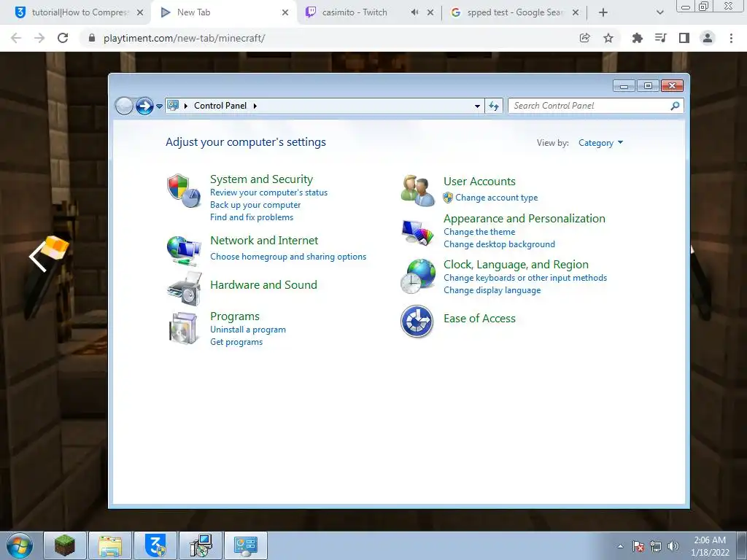This screenshot has height=560, width=747.
Task: Show hidden tray icons arrow
Action: [x=620, y=546]
